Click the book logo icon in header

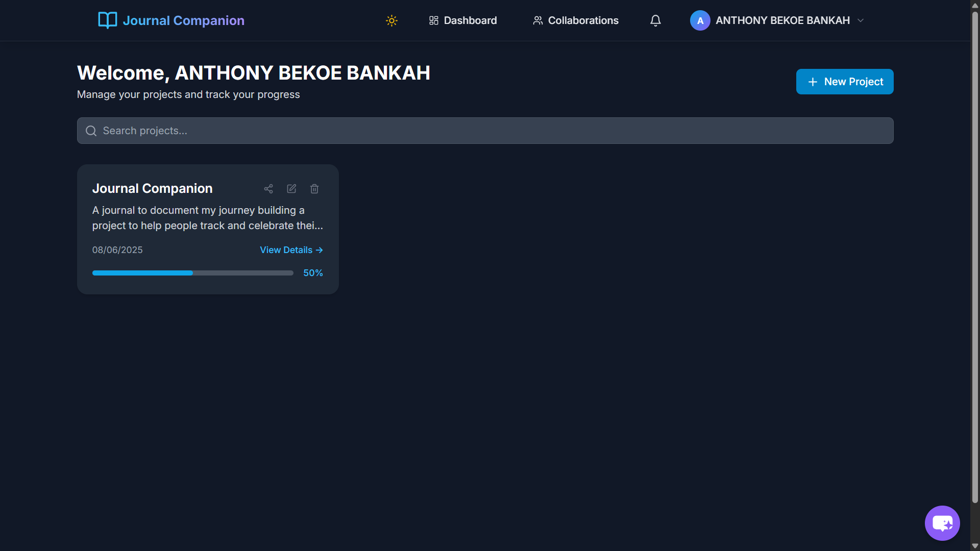pyautogui.click(x=107, y=20)
